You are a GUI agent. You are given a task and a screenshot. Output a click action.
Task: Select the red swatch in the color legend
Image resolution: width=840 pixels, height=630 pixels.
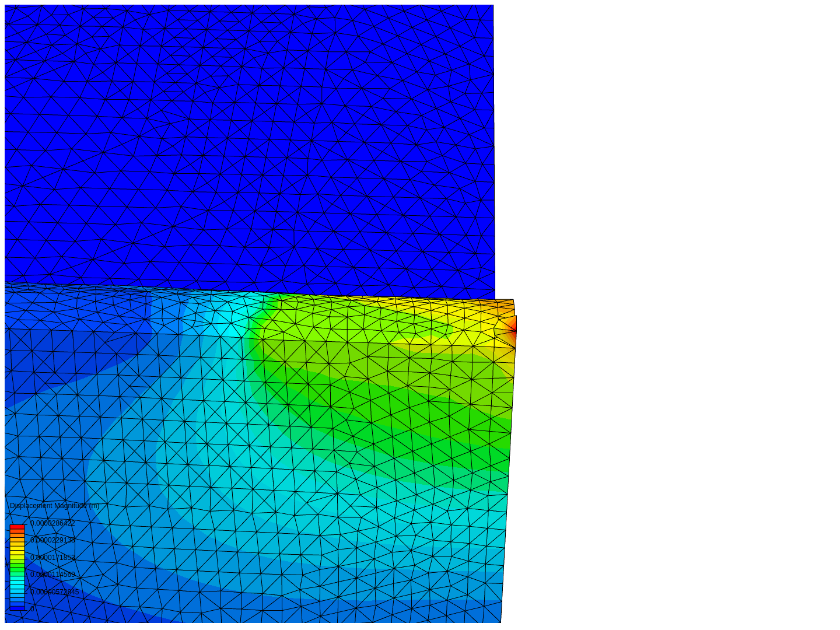17,527
